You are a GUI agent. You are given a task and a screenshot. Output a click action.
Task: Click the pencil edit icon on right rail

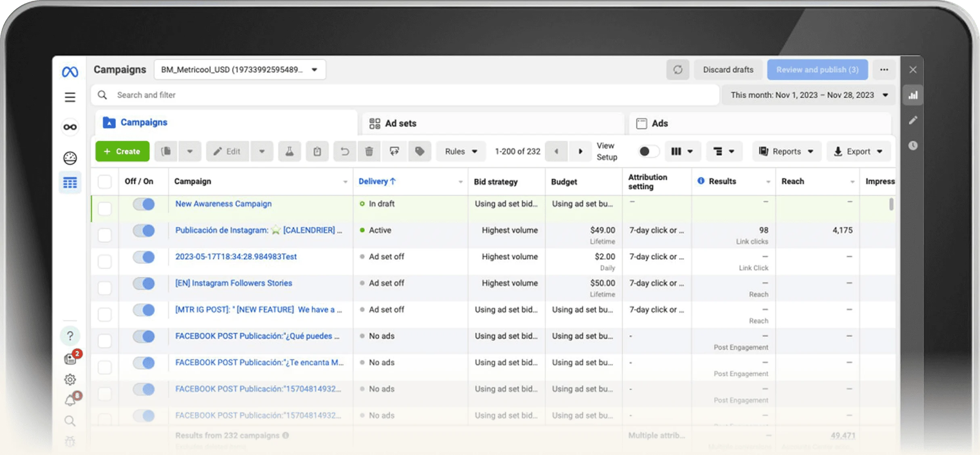pyautogui.click(x=913, y=120)
